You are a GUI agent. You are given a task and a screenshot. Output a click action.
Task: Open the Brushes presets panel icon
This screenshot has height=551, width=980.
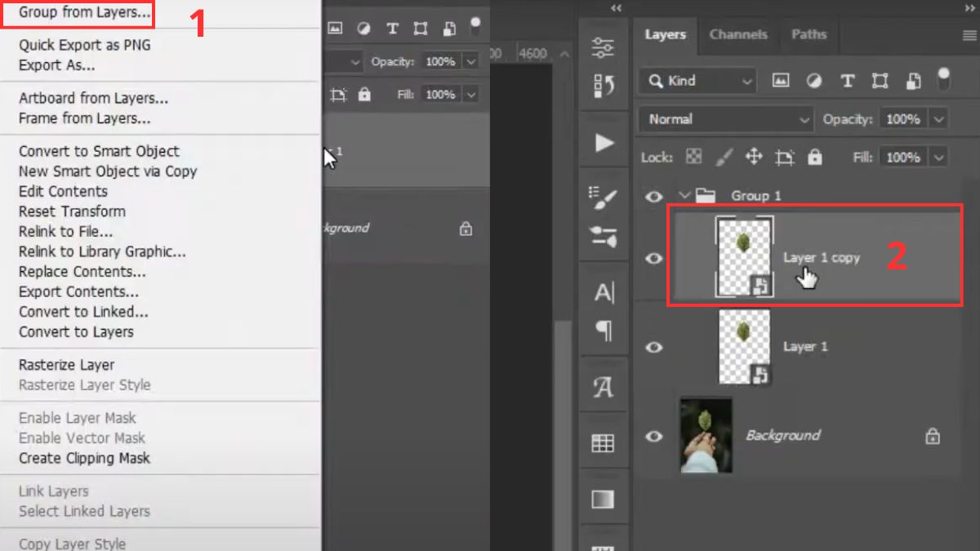pos(604,238)
